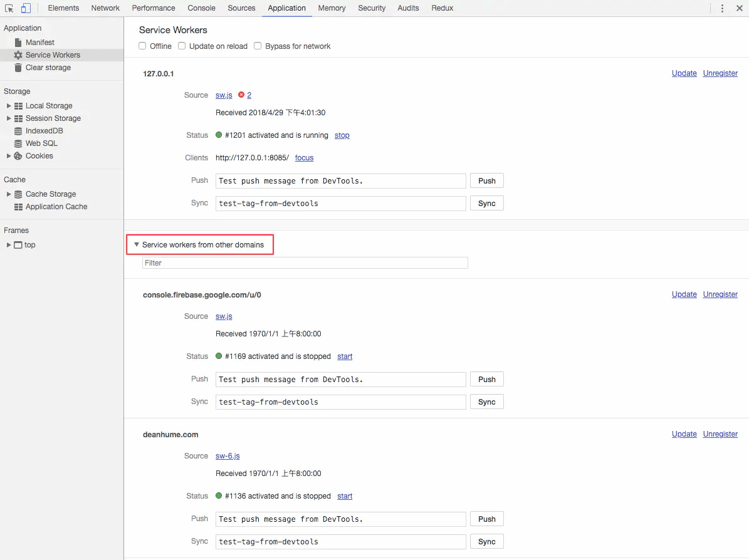Enable the Offline checkbox
Image resolution: width=749 pixels, height=560 pixels.
pos(143,46)
